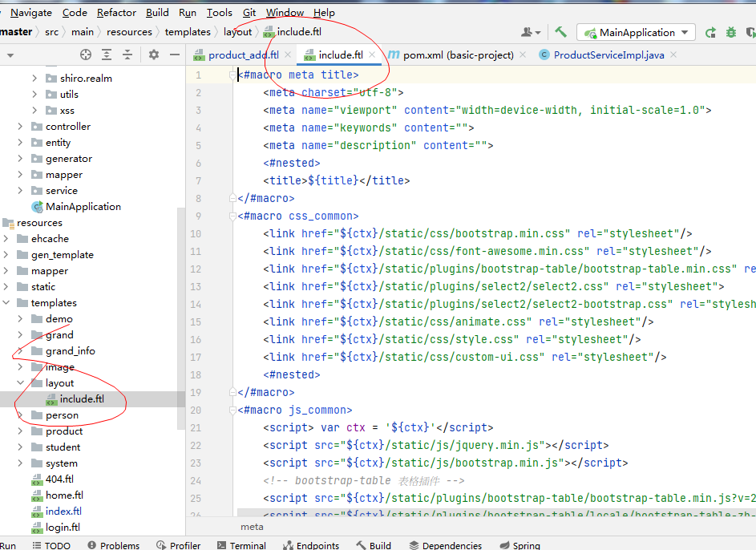Image resolution: width=756 pixels, height=550 pixels.
Task: Open the TODO tool window
Action: [51, 545]
